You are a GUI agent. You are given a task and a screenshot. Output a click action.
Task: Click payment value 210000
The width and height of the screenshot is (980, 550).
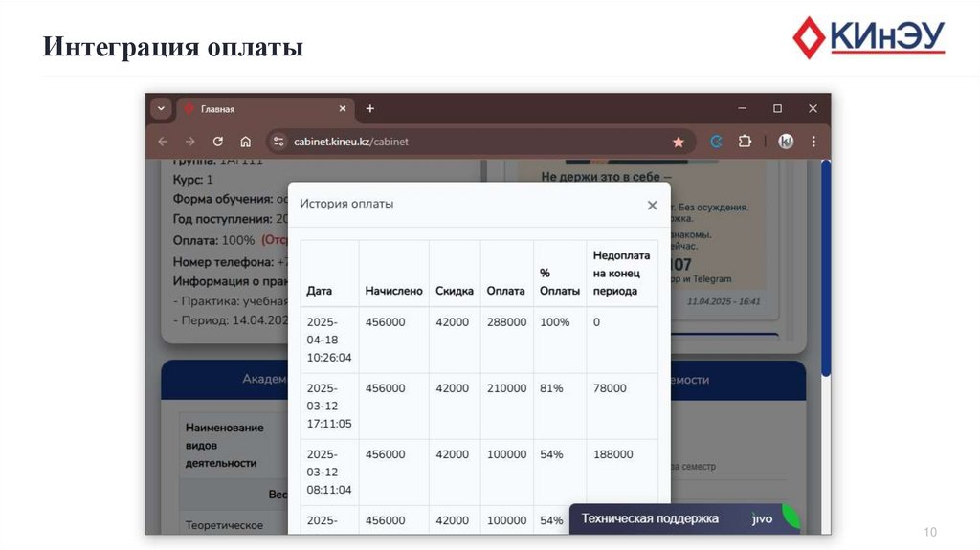pyautogui.click(x=506, y=388)
